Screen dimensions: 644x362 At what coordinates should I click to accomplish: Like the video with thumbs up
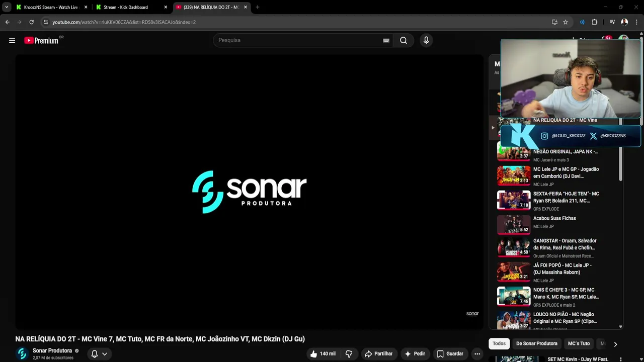pyautogui.click(x=323, y=354)
